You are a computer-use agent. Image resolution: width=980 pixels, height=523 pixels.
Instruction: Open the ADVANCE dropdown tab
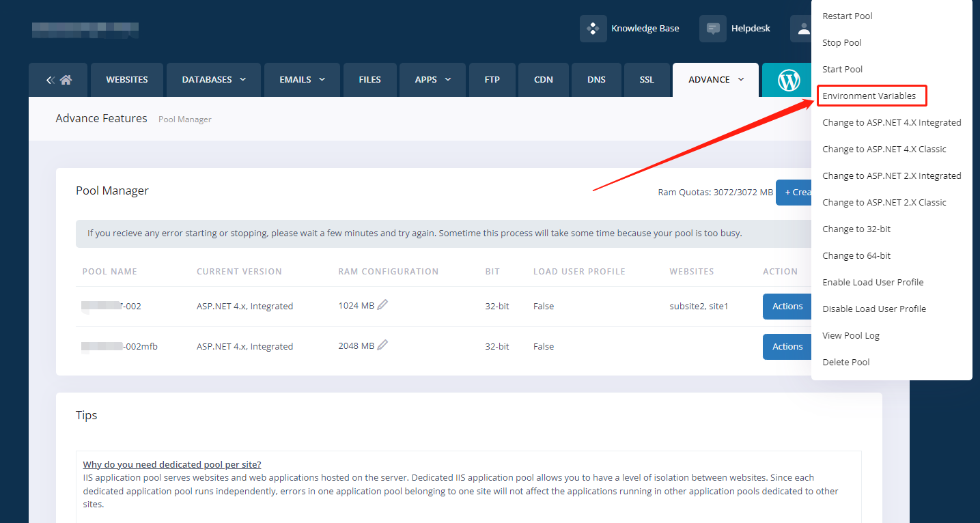(x=716, y=80)
